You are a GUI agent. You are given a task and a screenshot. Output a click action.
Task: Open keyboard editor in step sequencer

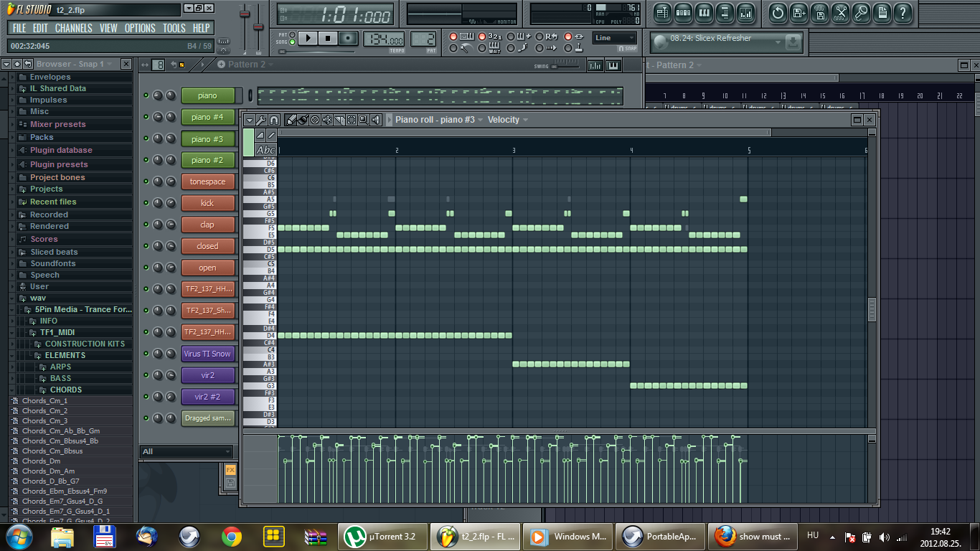(x=613, y=65)
